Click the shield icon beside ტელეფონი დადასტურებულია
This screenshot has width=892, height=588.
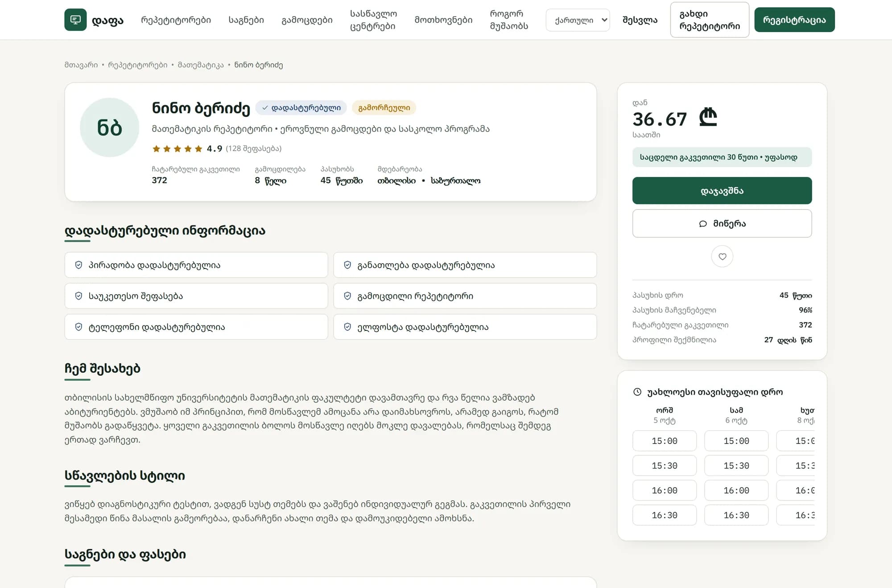78,327
